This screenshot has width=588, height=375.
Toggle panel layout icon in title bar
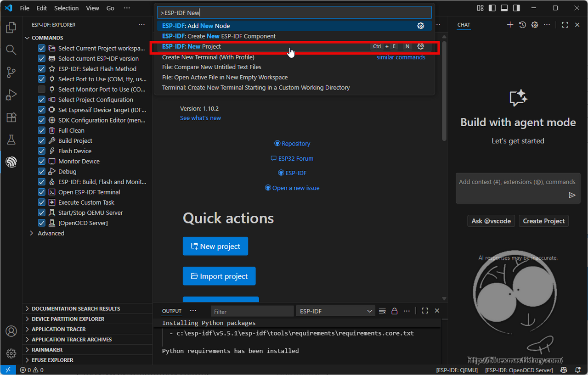coord(504,8)
